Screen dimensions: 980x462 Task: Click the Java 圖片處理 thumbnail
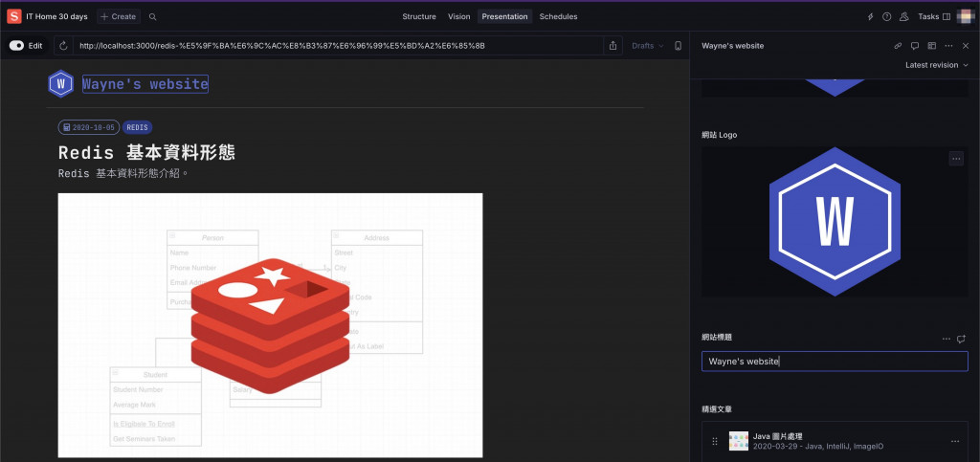tap(738, 441)
